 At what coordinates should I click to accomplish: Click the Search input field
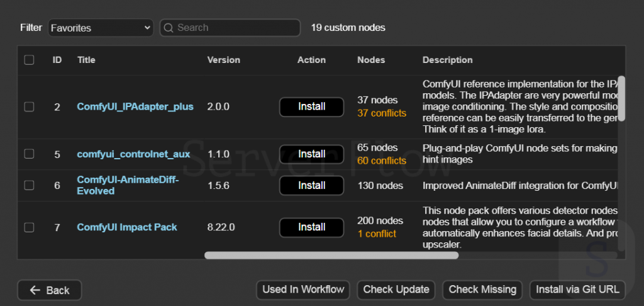230,28
